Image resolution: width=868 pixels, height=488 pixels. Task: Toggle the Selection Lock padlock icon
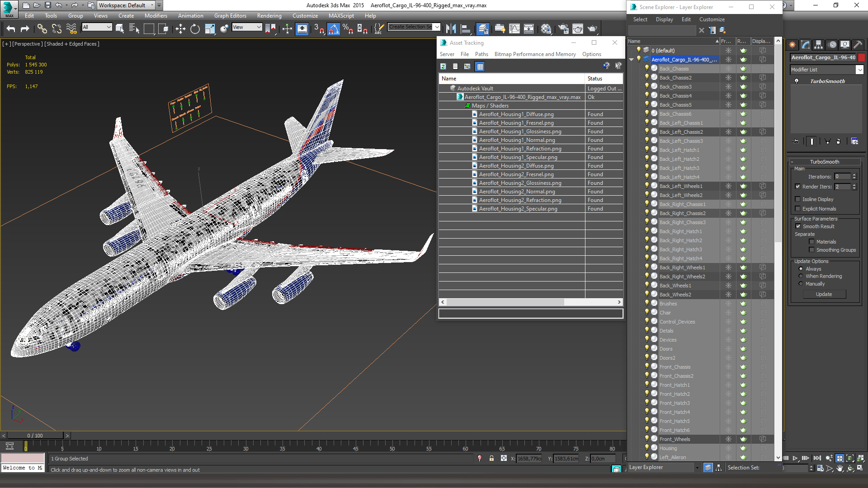point(491,459)
